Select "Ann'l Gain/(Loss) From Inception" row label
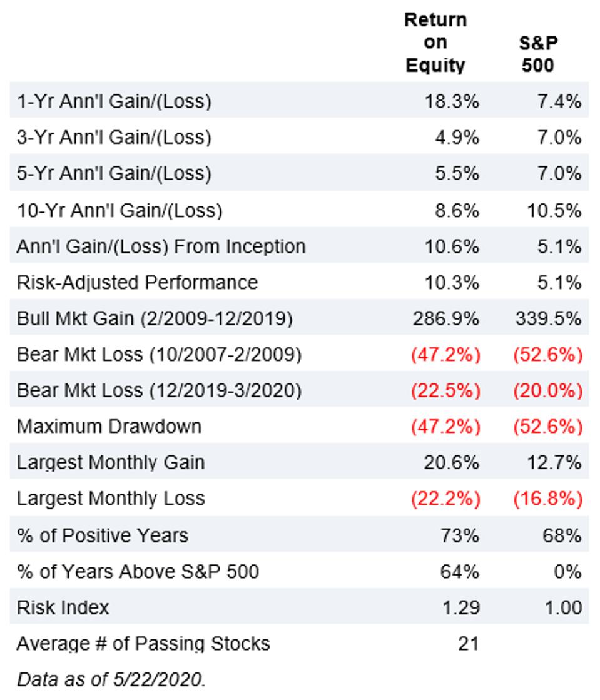Viewport: 600px width, 700px height. tap(161, 246)
